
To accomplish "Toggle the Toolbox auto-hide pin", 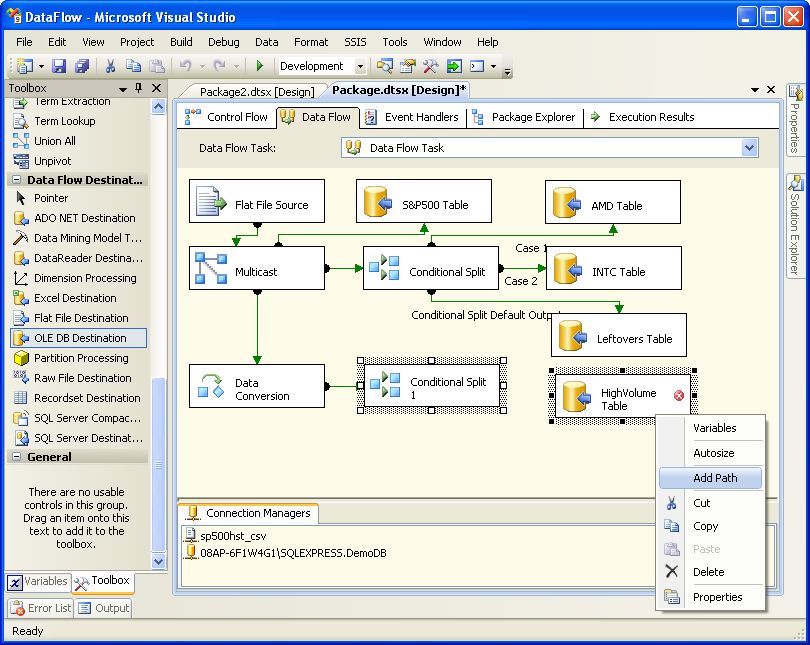I will pos(138,88).
